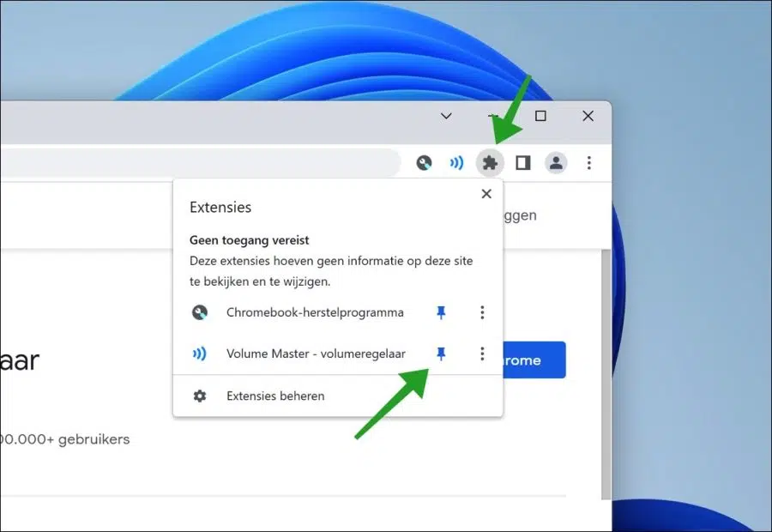772x532 pixels.
Task: Close the Extensies popup
Action: [x=486, y=194]
